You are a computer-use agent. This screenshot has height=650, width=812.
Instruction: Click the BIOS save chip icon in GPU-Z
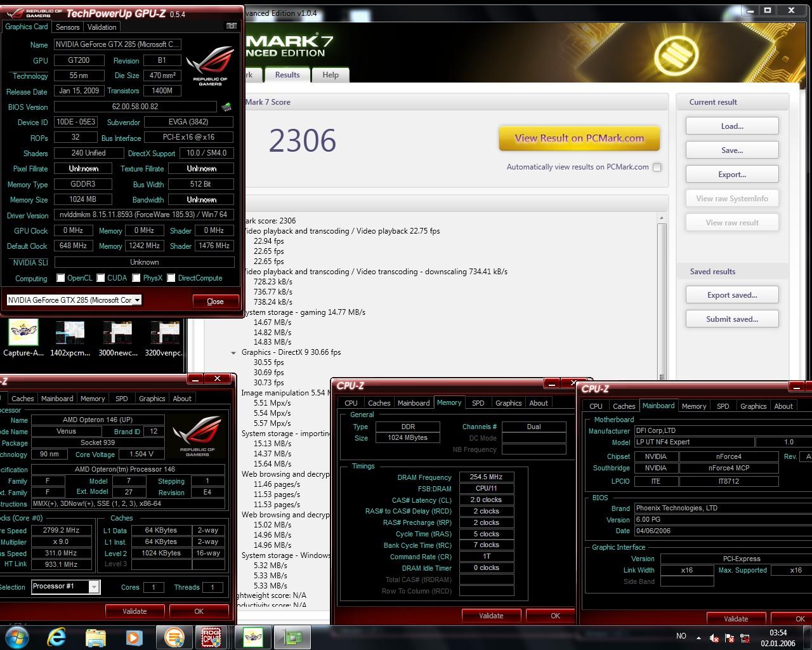tap(226, 107)
